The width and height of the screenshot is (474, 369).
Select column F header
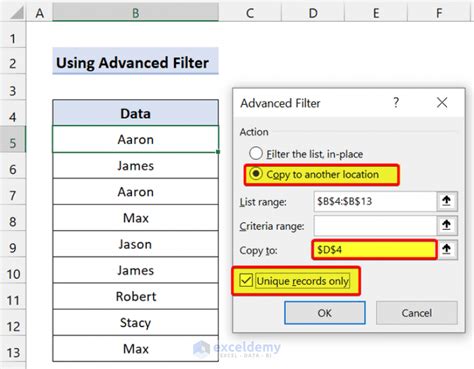pos(439,13)
